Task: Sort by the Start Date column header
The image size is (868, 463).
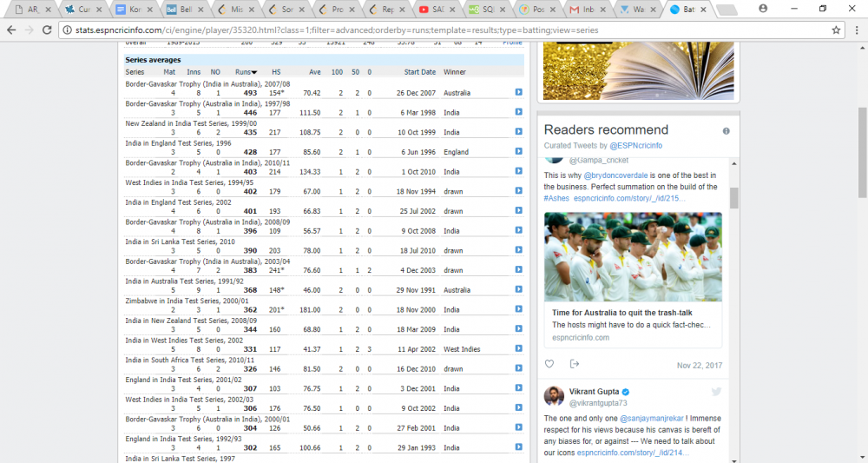Action: [419, 72]
